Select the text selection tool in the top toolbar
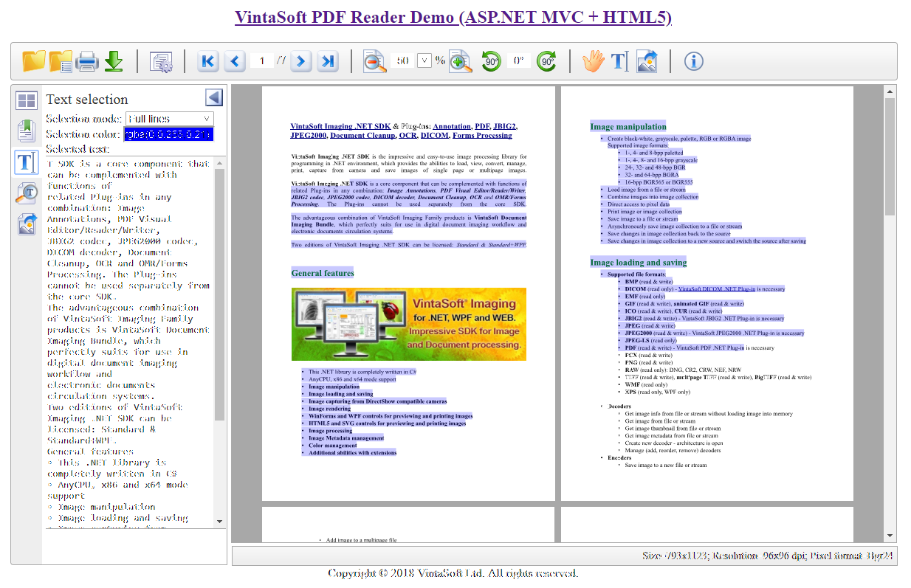The height and width of the screenshot is (588, 911). pos(619,61)
